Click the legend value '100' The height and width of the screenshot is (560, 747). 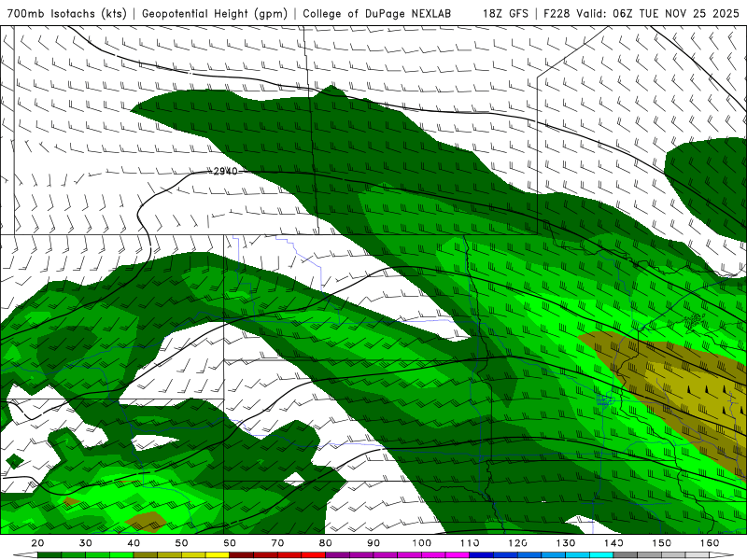422,543
